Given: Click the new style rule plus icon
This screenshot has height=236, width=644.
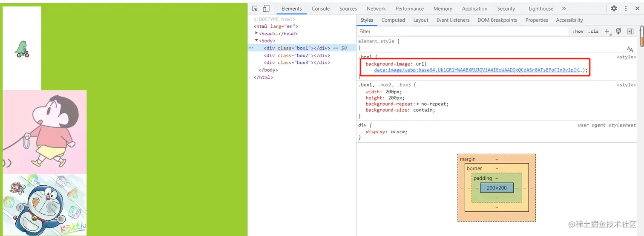Looking at the screenshot, I should pos(607,32).
